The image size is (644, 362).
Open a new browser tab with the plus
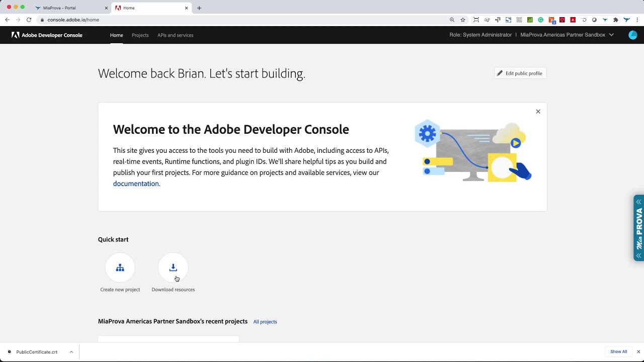(x=199, y=8)
